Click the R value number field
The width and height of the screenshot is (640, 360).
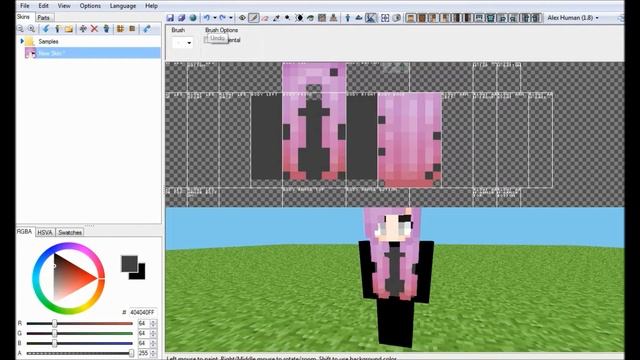(x=143, y=323)
